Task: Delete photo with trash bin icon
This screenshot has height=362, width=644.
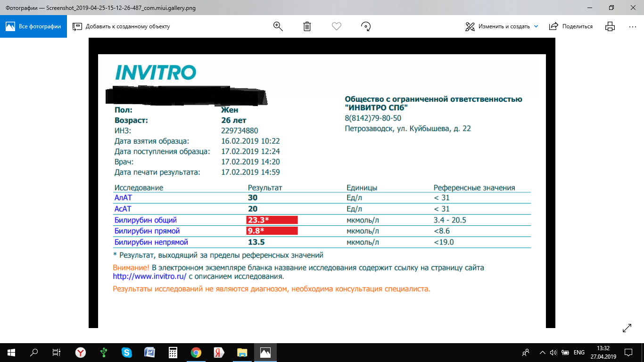Action: pos(307,26)
